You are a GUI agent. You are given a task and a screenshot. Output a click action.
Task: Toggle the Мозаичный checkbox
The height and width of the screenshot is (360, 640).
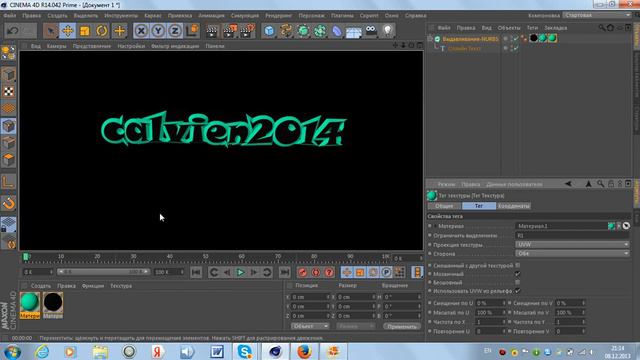point(518,274)
